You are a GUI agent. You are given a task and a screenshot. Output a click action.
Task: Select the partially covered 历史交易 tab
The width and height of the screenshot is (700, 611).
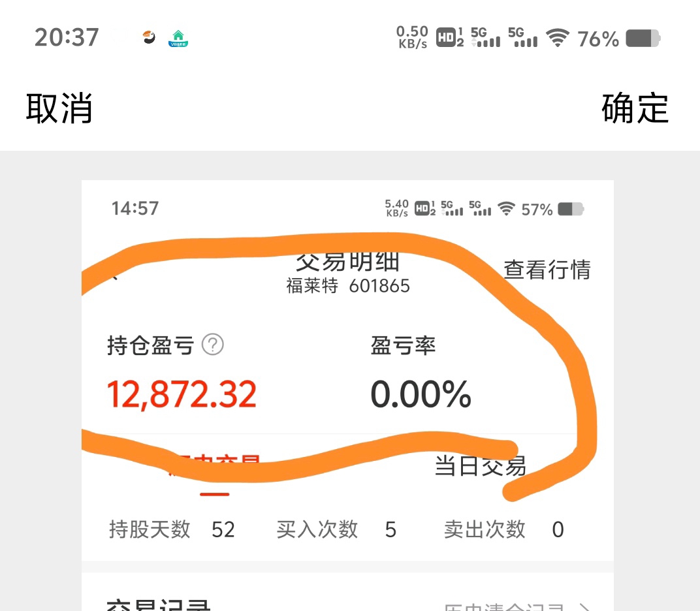tap(215, 466)
